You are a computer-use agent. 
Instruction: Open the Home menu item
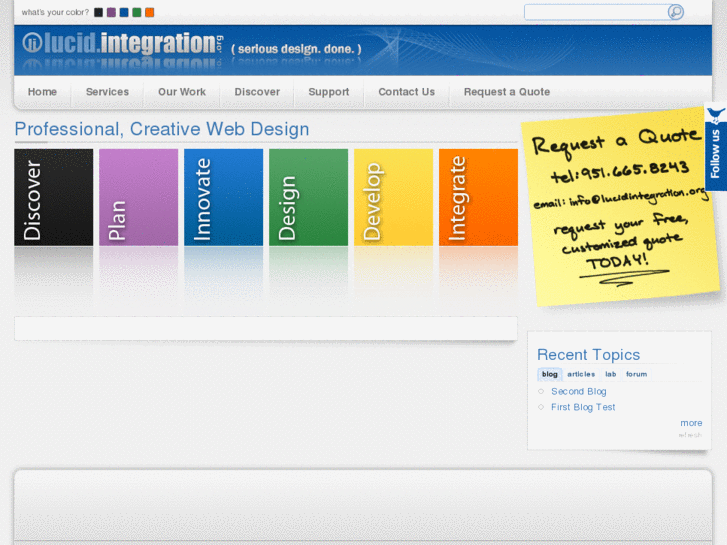42,92
